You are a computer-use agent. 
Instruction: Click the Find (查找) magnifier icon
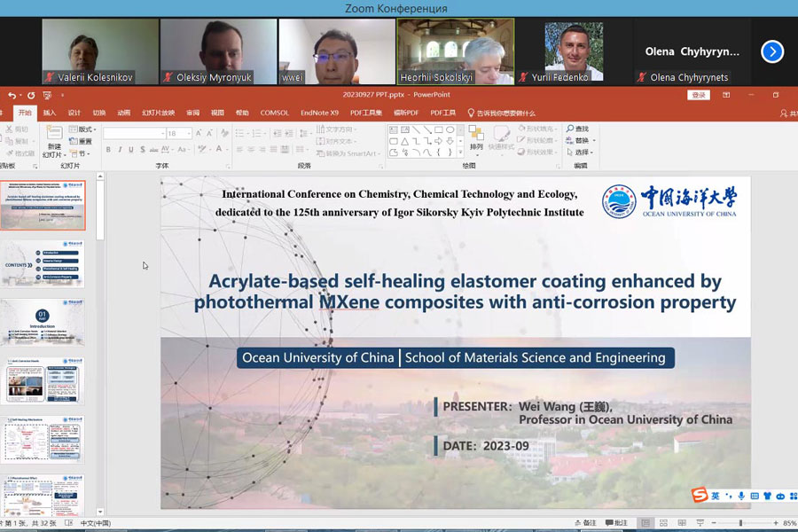click(x=570, y=129)
